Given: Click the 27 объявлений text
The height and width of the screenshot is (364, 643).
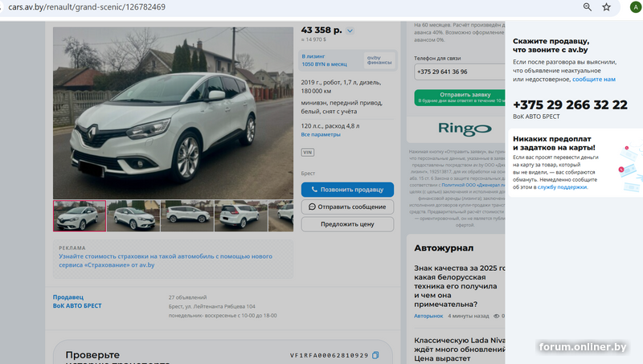Looking at the screenshot, I should [187, 297].
